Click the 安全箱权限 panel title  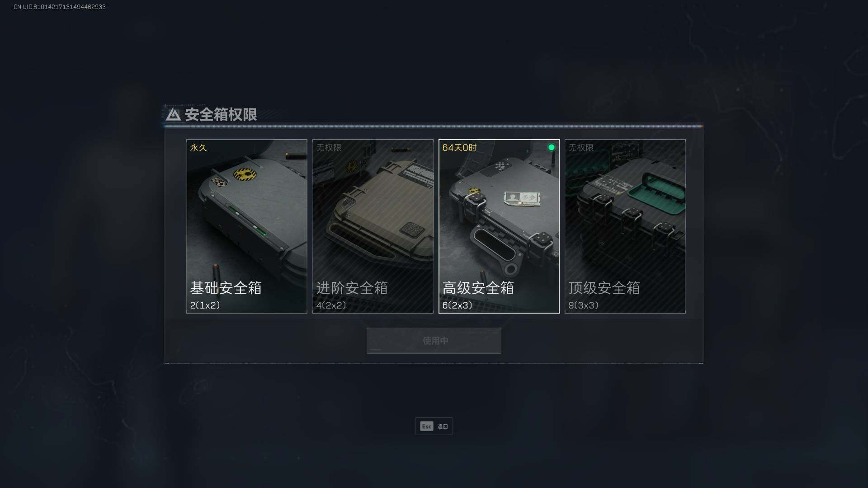pyautogui.click(x=221, y=114)
